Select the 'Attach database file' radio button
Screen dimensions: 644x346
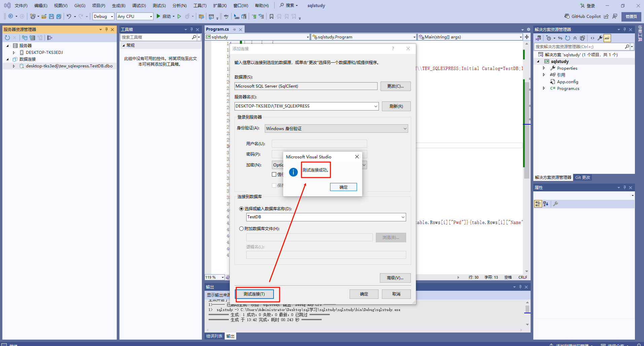(x=241, y=228)
